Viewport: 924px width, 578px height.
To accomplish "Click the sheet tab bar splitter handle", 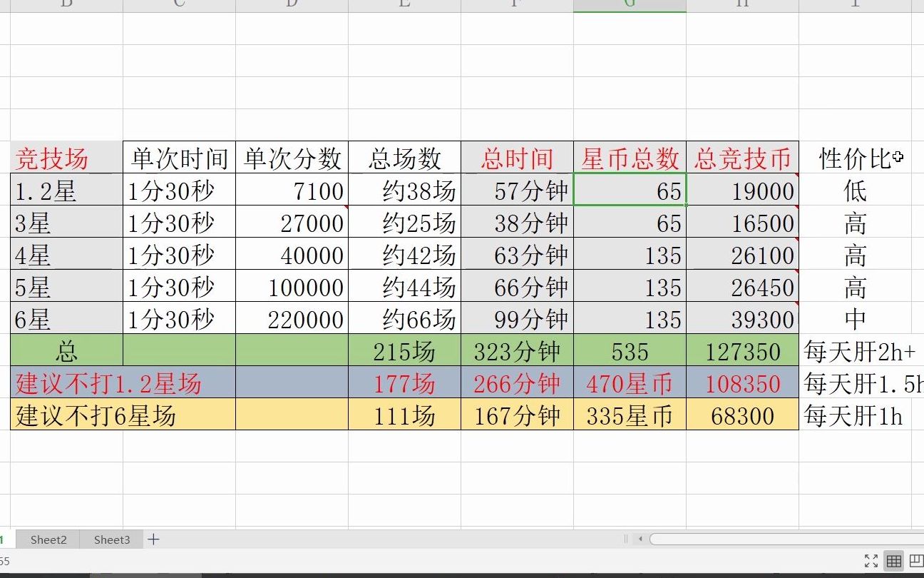I will point(626,539).
